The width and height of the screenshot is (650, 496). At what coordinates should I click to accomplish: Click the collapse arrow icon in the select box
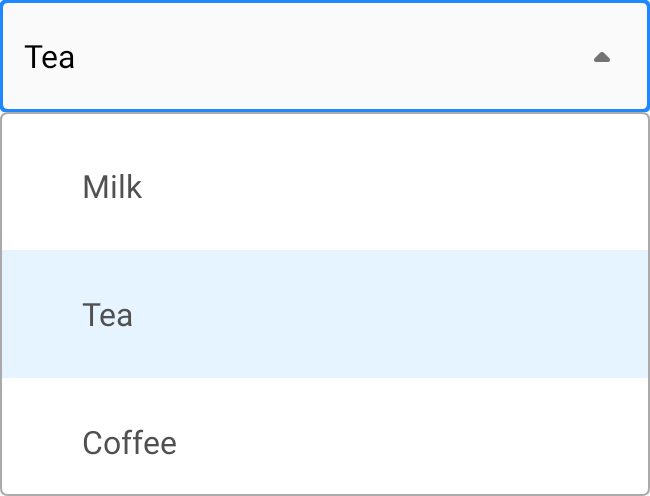click(x=602, y=58)
